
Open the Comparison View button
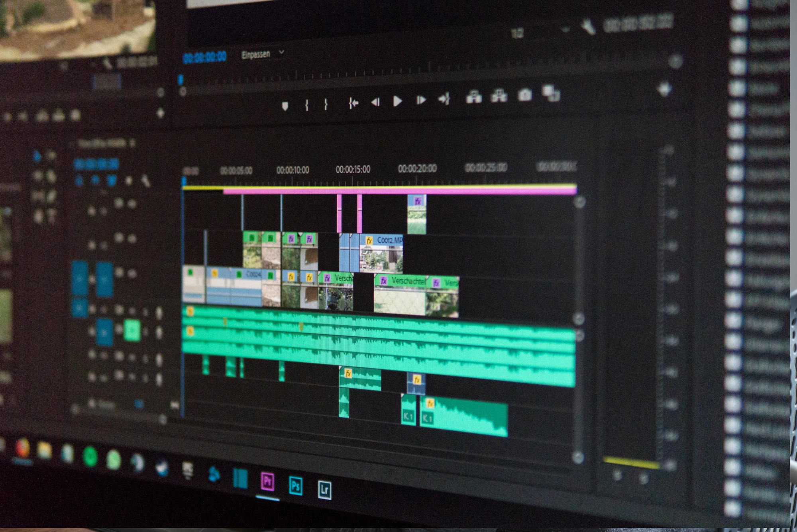551,93
